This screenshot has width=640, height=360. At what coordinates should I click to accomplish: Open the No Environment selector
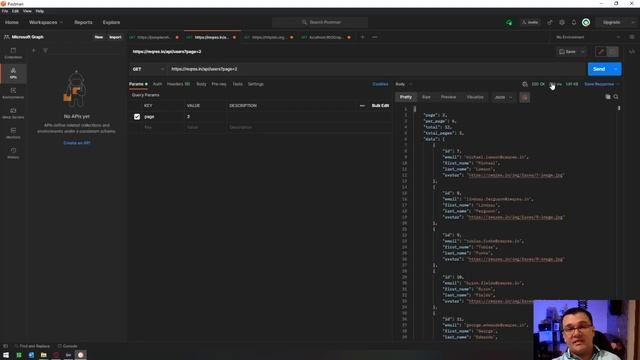588,37
